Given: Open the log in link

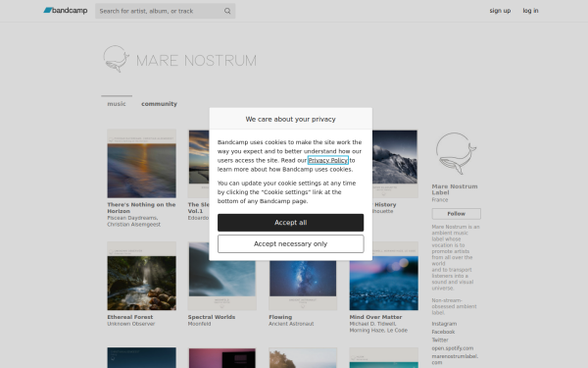Looking at the screenshot, I should click(x=530, y=11).
